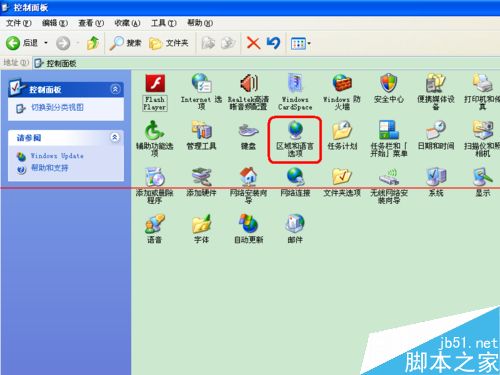Open the 工具 menu

163,23
